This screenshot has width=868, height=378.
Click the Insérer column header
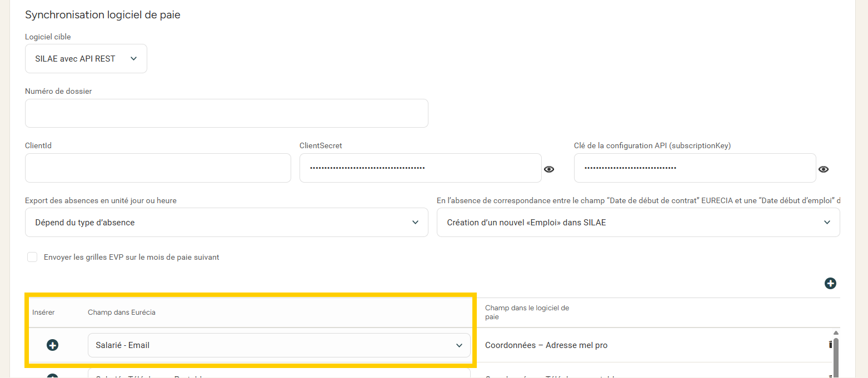pyautogui.click(x=43, y=313)
